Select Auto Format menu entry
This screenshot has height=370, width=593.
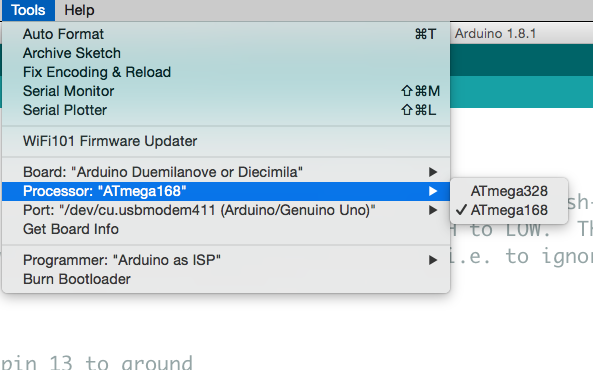[x=226, y=34]
